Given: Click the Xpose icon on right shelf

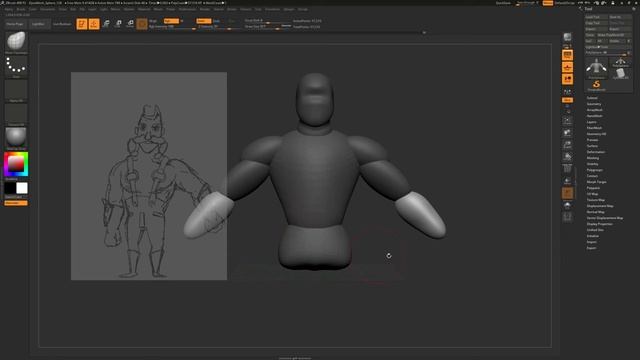Looking at the screenshot, I should [567, 217].
